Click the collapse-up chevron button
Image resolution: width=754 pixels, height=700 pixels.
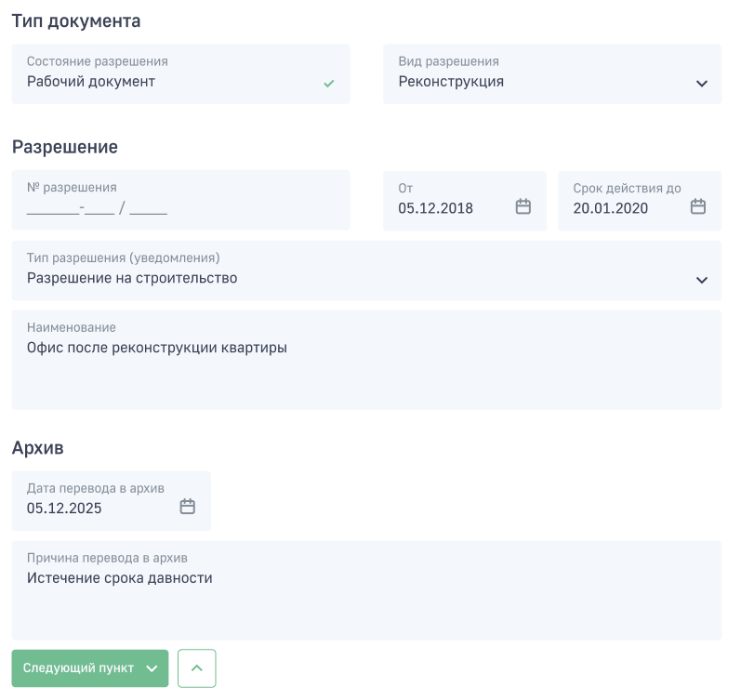(197, 668)
